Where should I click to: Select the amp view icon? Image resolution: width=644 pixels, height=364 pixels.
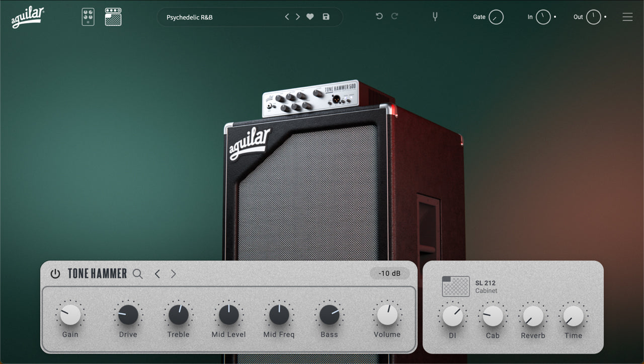[113, 17]
